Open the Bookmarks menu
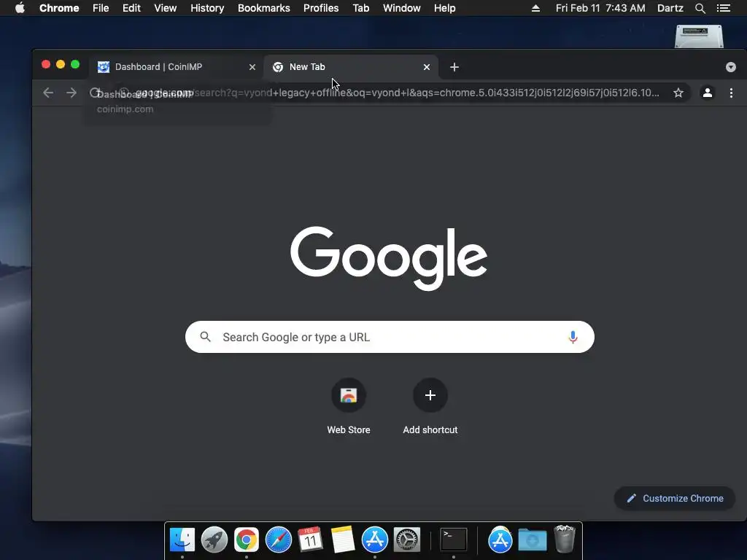The width and height of the screenshot is (747, 560). (264, 8)
